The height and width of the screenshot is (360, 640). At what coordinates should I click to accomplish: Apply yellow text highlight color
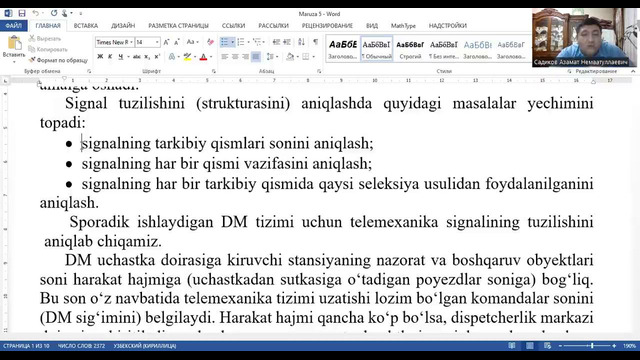pyautogui.click(x=187, y=57)
